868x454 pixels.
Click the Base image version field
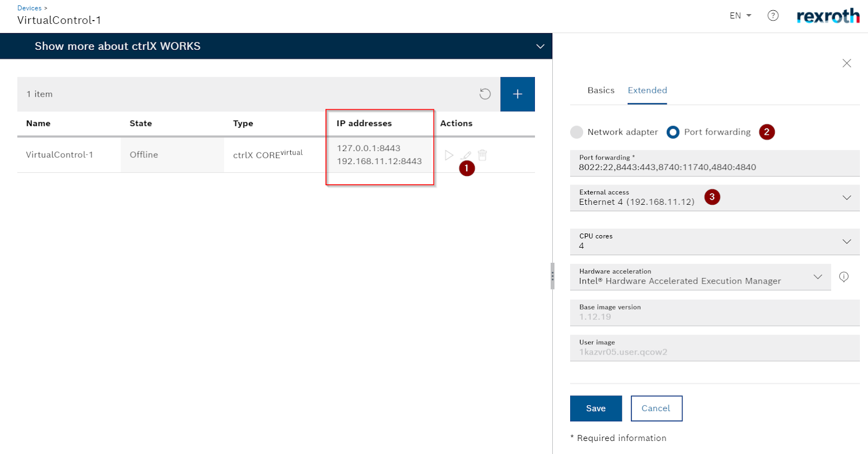pos(715,313)
